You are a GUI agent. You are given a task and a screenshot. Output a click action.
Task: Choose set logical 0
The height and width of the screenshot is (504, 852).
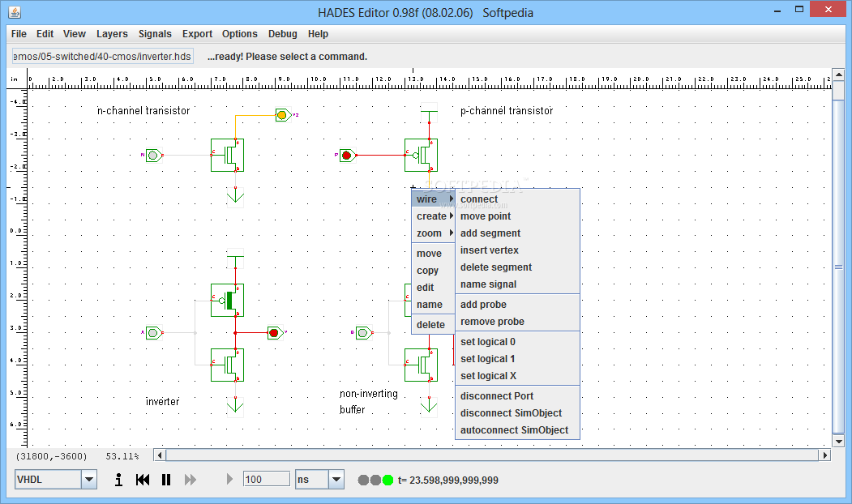(517, 342)
